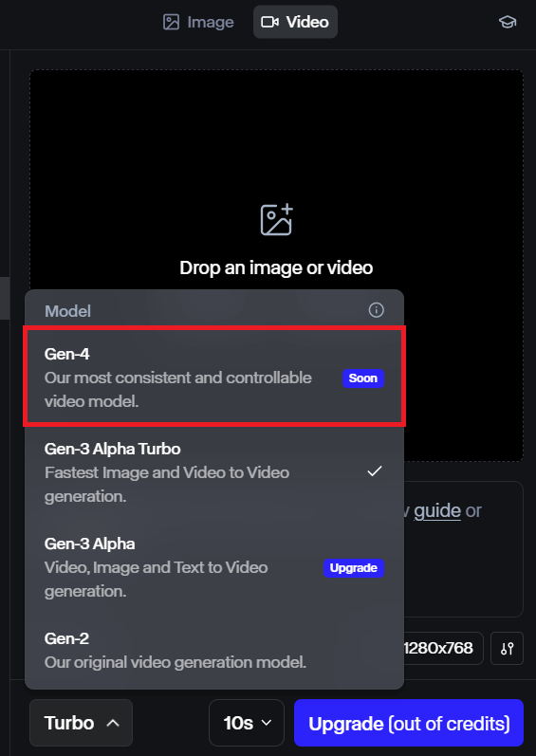Click the image upload icon in drop area
Viewport: 536px width, 756px height.
coord(277,220)
